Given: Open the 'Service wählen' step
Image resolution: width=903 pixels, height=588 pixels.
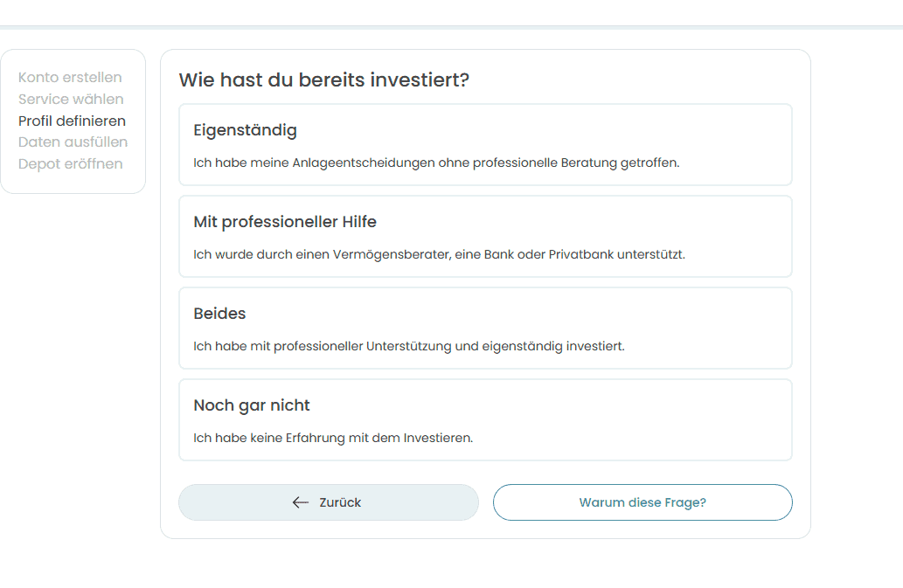Looking at the screenshot, I should pyautogui.click(x=71, y=100).
